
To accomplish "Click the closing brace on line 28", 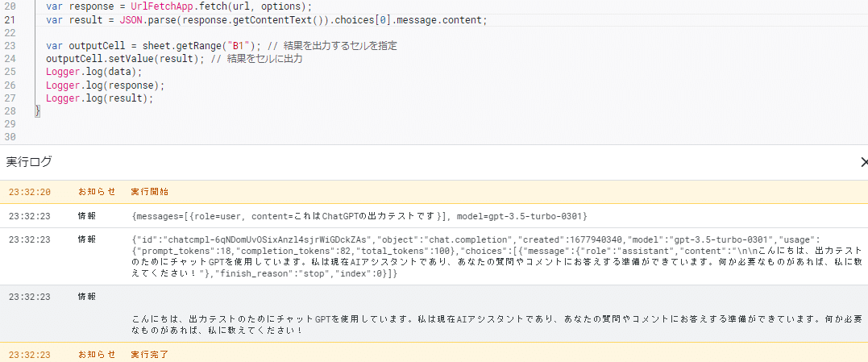I will pyautogui.click(x=38, y=110).
